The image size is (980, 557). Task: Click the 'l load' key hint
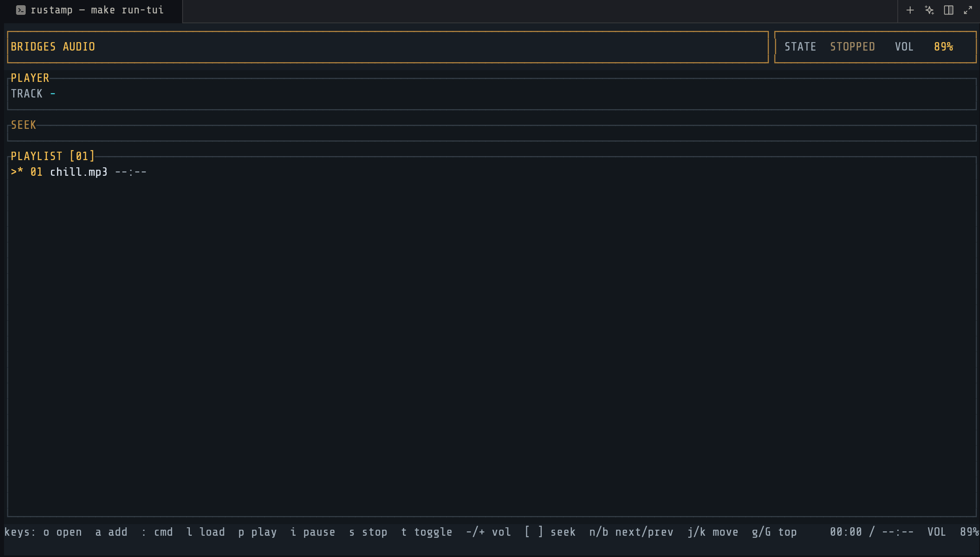pyautogui.click(x=205, y=532)
